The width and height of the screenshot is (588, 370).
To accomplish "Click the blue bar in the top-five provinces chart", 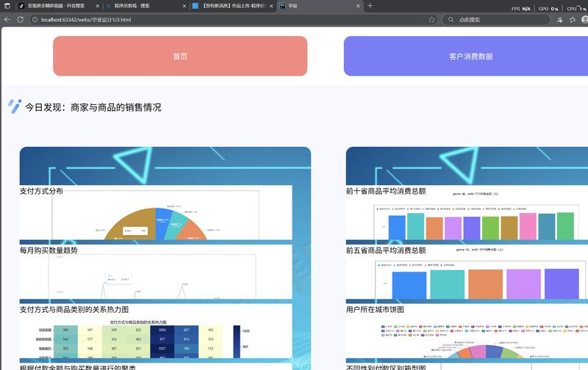I will (x=409, y=286).
